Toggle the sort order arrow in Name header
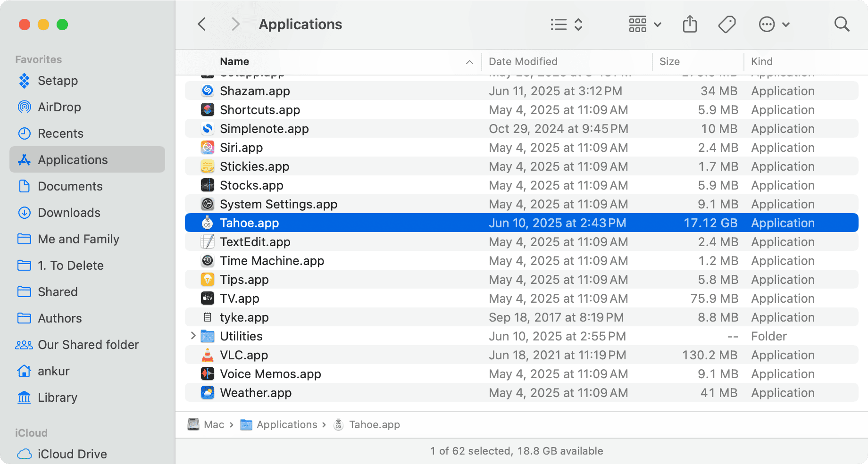Image resolution: width=868 pixels, height=464 pixels. click(469, 62)
